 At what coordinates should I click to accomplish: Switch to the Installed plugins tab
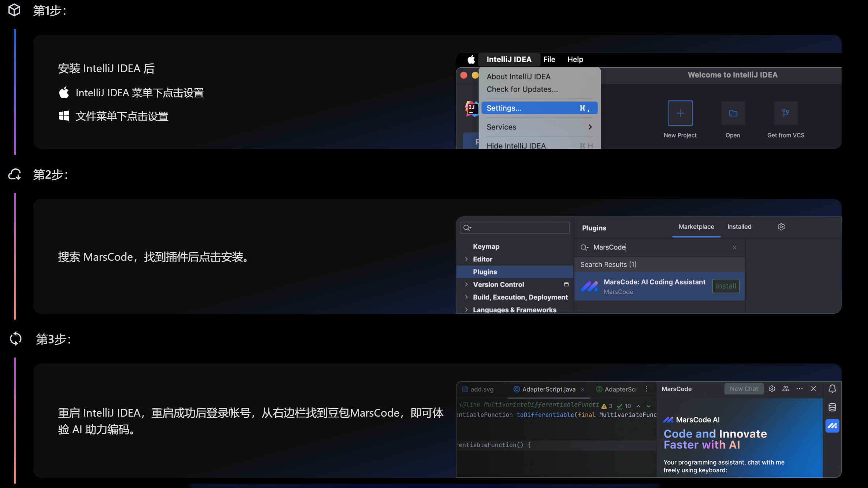coord(739,227)
